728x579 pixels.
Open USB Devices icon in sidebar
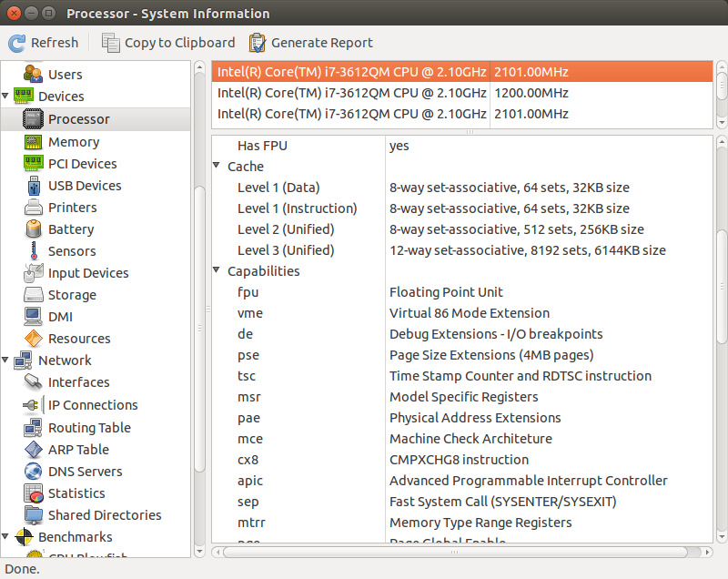pyautogui.click(x=34, y=186)
